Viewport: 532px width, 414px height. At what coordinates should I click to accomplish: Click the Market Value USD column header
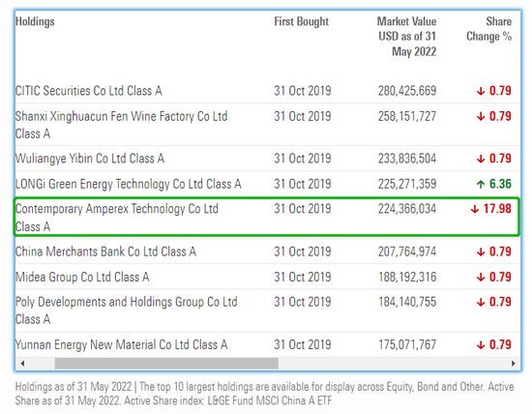(407, 37)
